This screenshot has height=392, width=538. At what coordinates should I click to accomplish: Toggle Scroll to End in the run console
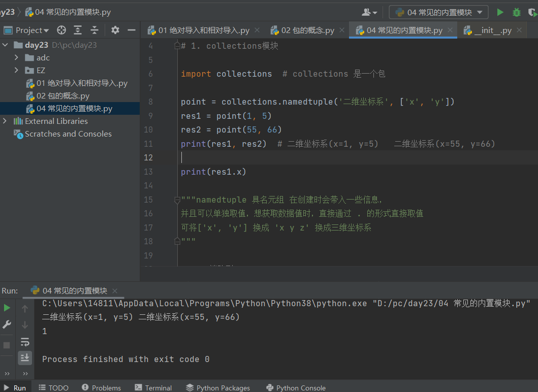click(x=25, y=357)
